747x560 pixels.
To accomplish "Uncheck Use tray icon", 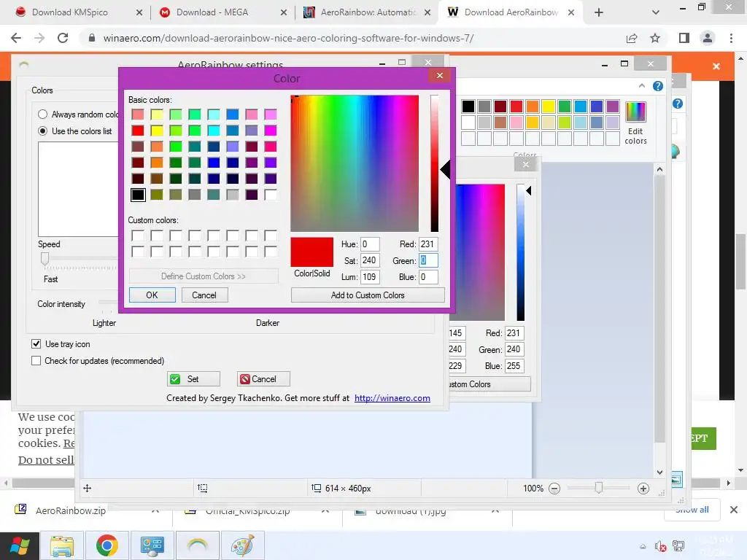I will (x=36, y=344).
